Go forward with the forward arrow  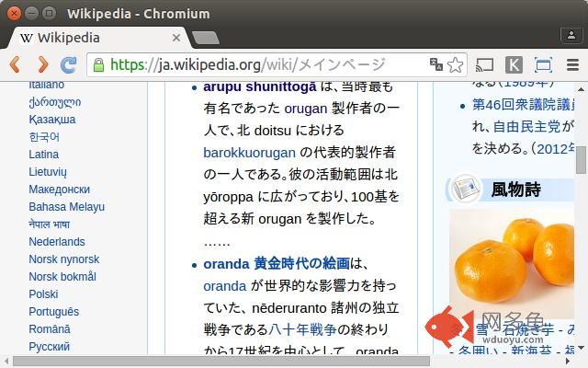tap(43, 64)
